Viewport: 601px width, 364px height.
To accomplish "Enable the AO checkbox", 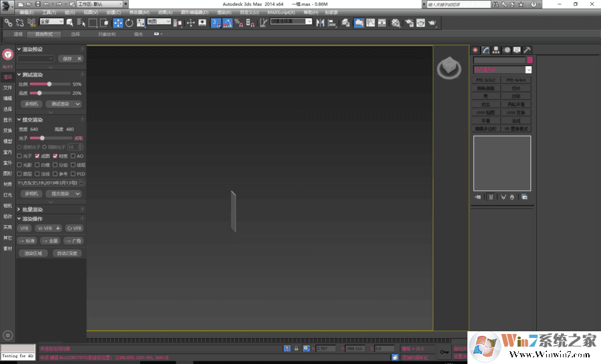I will click(73, 156).
